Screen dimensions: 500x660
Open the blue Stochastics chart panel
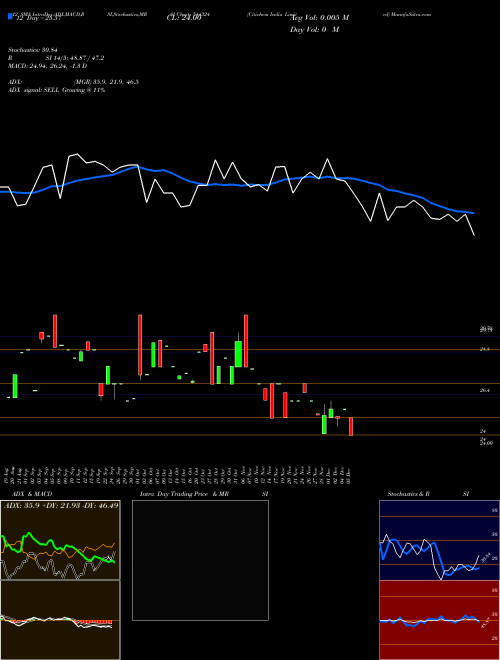click(x=439, y=540)
